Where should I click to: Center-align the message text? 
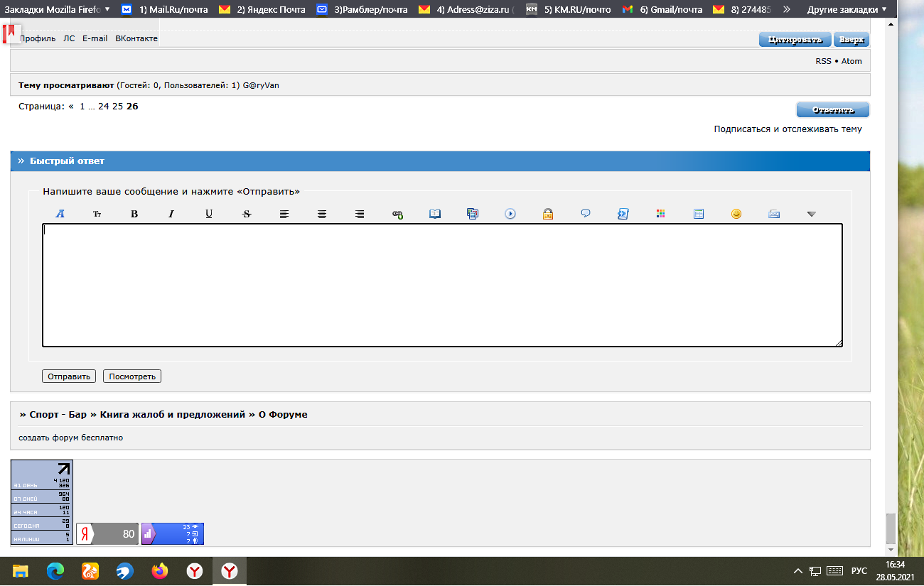pos(322,214)
